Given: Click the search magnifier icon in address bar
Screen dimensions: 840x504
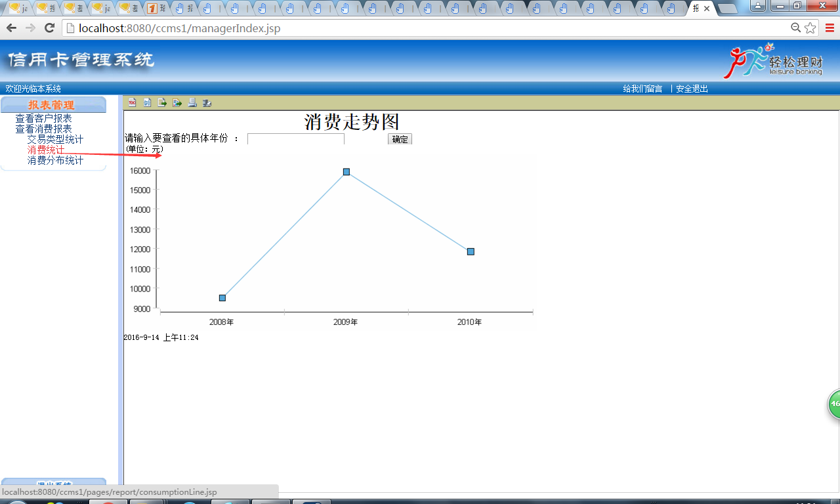Looking at the screenshot, I should tap(795, 28).
